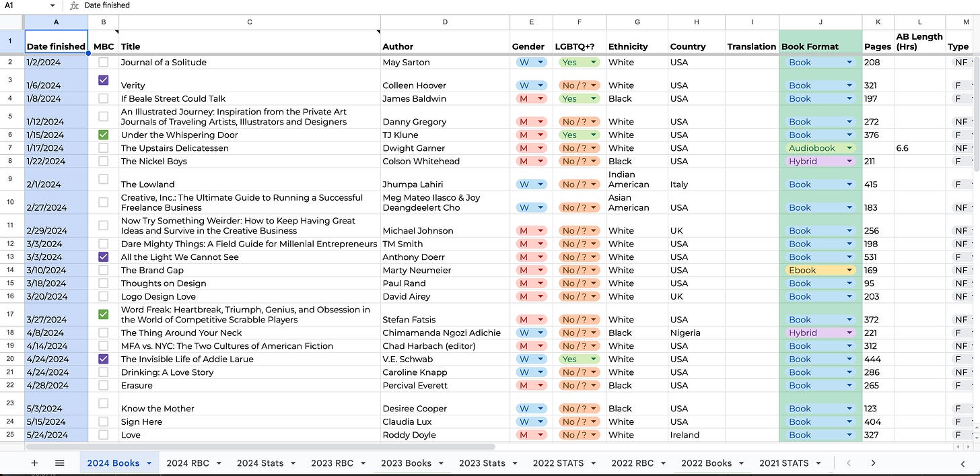Click the fx formula icon

(x=75, y=5)
